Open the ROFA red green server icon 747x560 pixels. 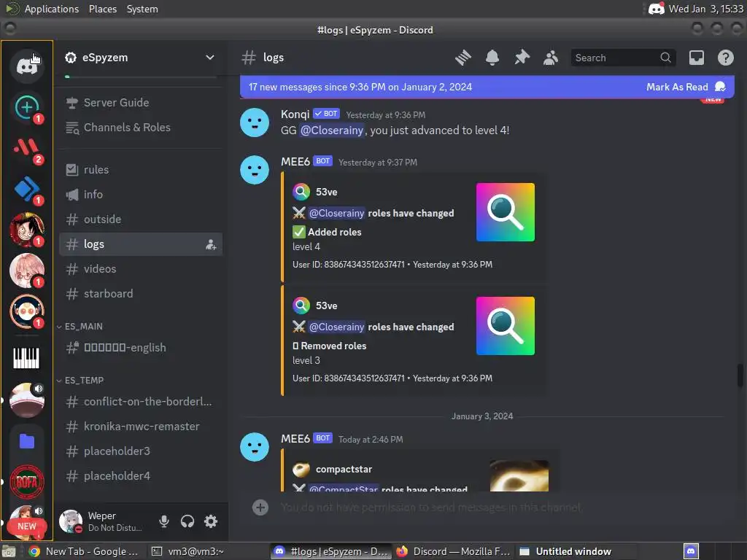27,482
